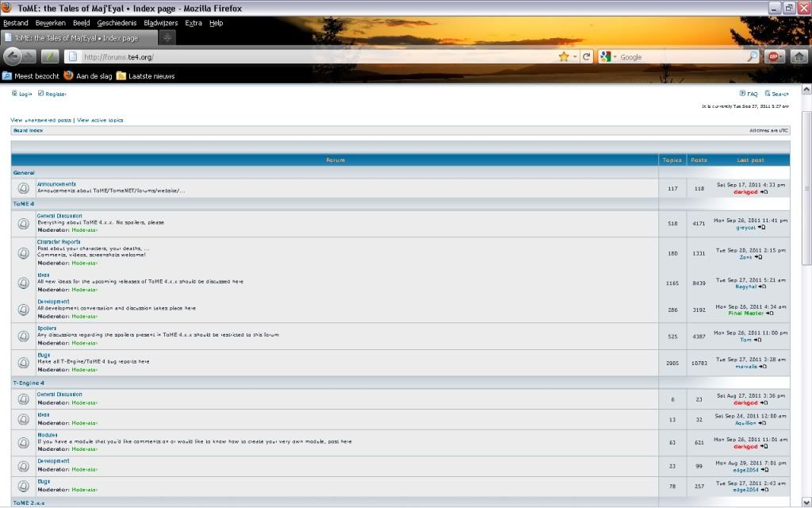Open View unanswered posts
Screen dimensions: 812x508
41,120
